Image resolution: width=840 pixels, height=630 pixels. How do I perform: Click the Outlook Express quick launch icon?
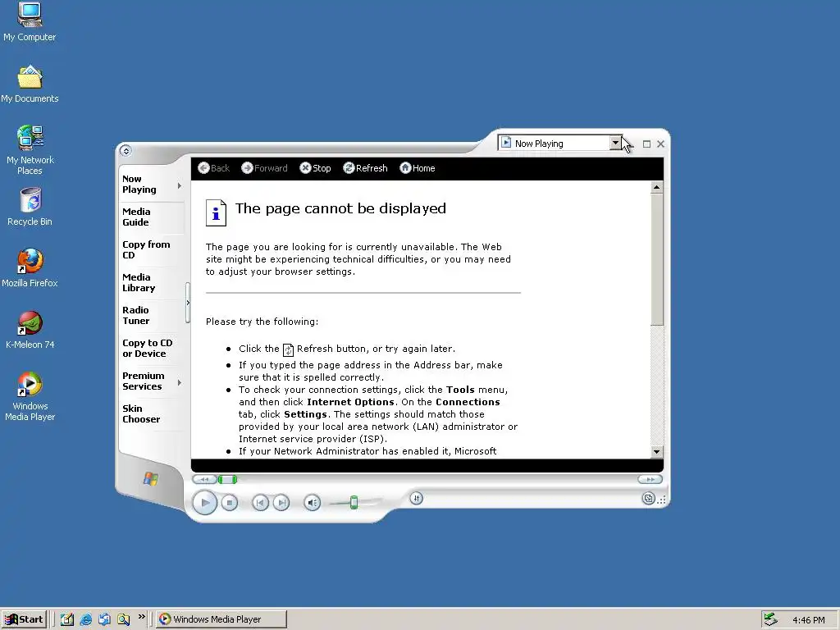(104, 619)
